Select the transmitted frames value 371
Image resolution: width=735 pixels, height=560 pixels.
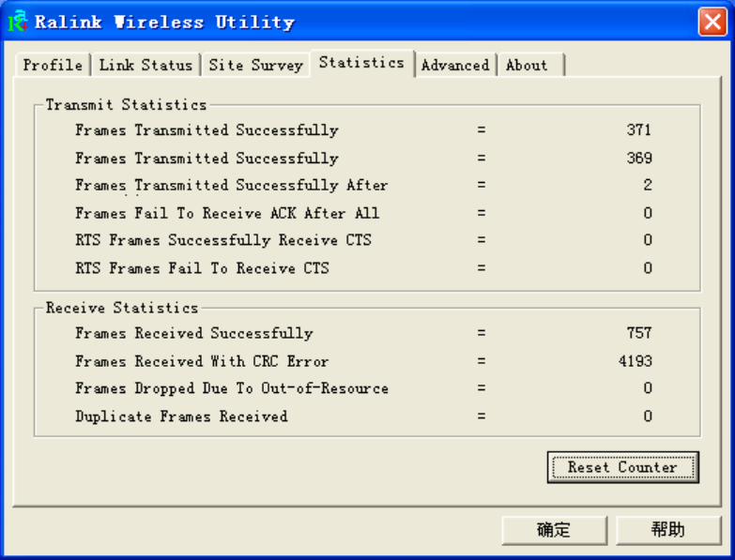point(639,129)
